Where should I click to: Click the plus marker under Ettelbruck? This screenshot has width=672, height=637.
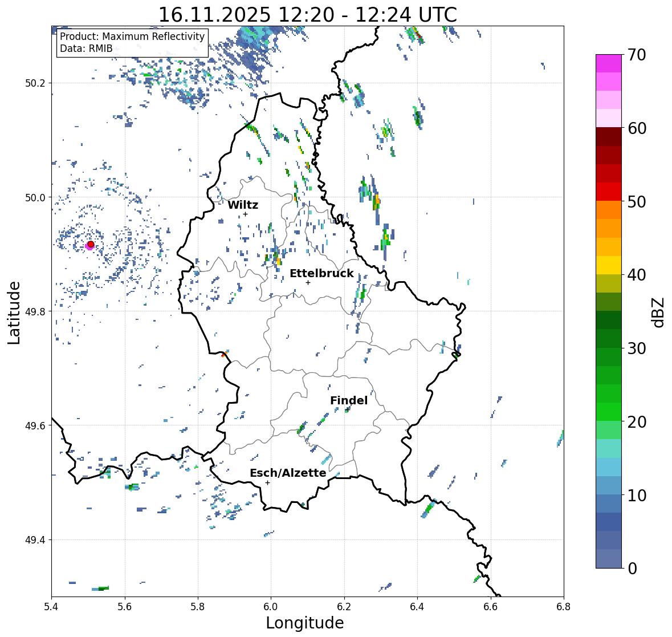(x=308, y=282)
